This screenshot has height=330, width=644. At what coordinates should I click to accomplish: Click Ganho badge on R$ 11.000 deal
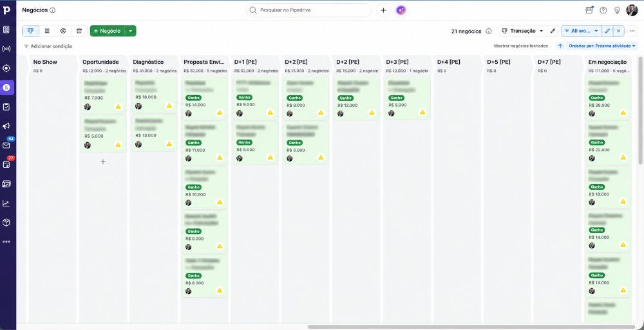[193, 142]
